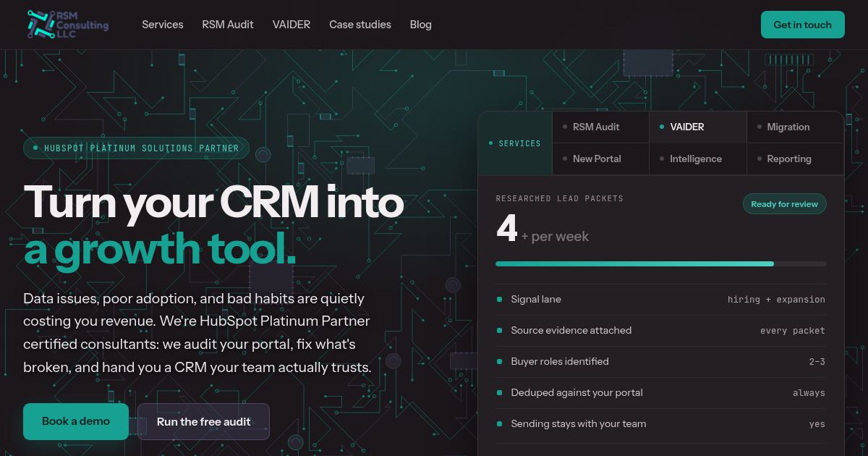
Task: Click Sending stays with your team text
Action: 579,423
